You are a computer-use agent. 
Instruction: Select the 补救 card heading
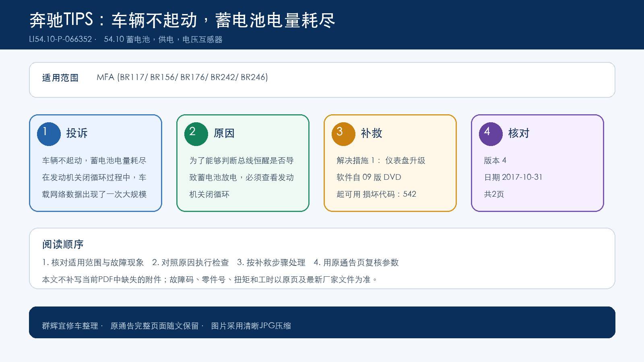pyautogui.click(x=372, y=133)
